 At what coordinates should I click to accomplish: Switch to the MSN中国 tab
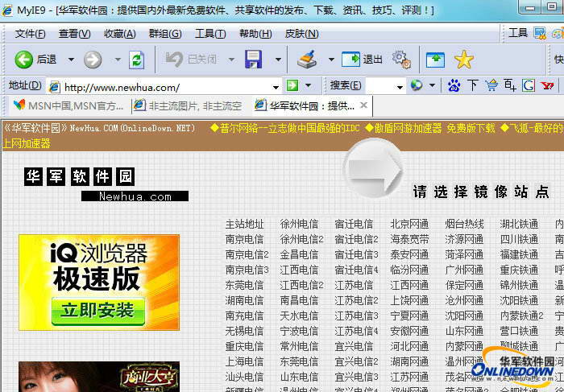pyautogui.click(x=68, y=105)
